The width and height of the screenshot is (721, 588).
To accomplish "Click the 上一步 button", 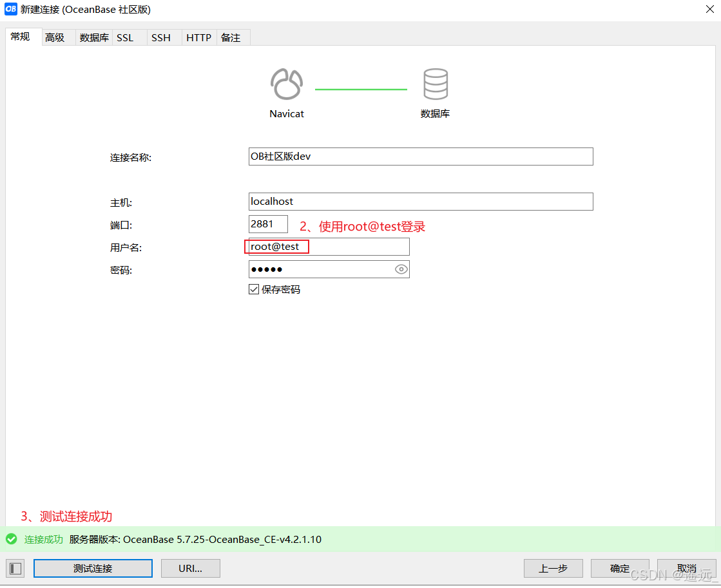I will click(x=553, y=568).
